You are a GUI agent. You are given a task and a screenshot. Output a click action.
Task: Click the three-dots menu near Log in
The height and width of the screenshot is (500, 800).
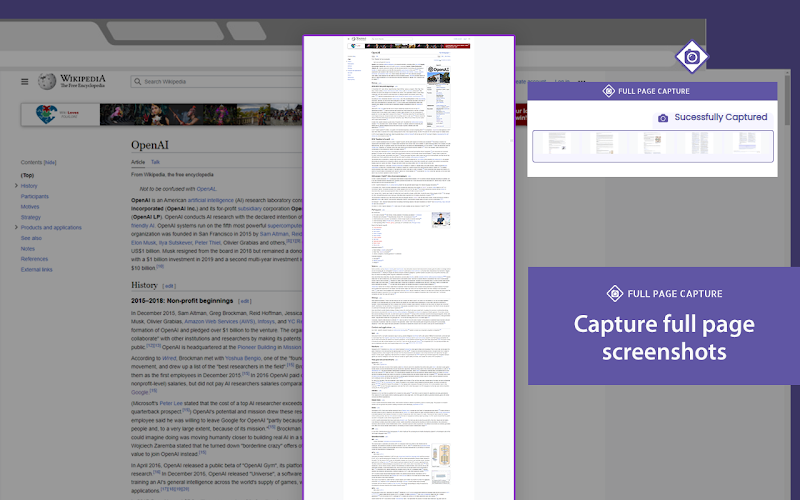[582, 82]
